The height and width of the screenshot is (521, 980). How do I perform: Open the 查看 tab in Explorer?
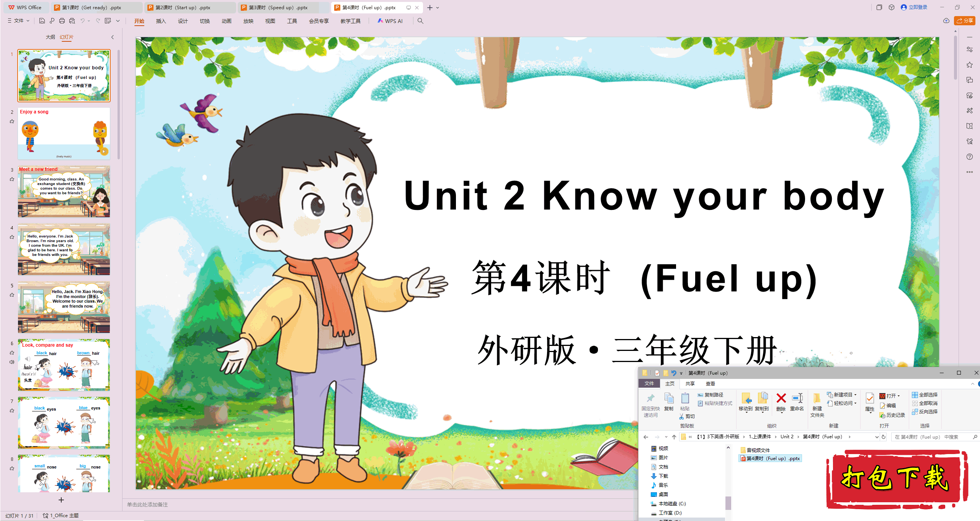pyautogui.click(x=710, y=383)
